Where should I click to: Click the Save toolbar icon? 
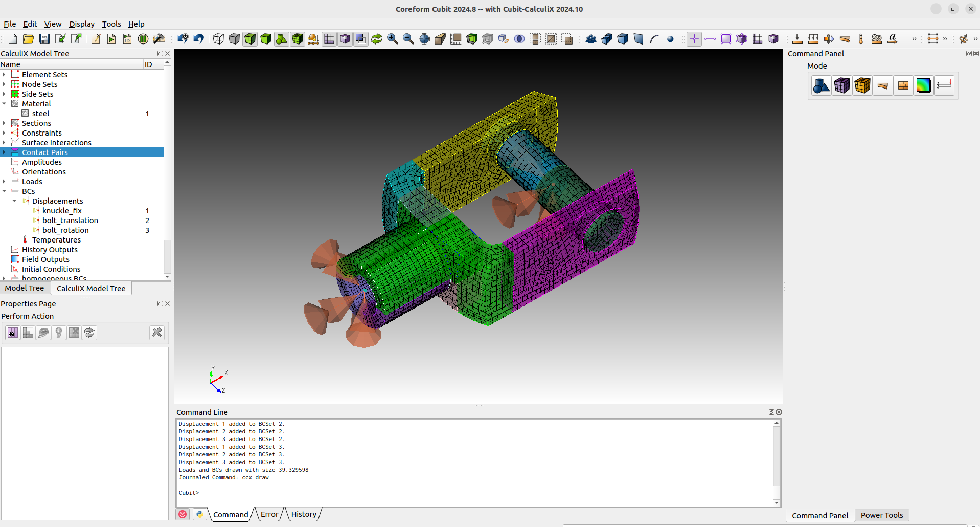43,38
